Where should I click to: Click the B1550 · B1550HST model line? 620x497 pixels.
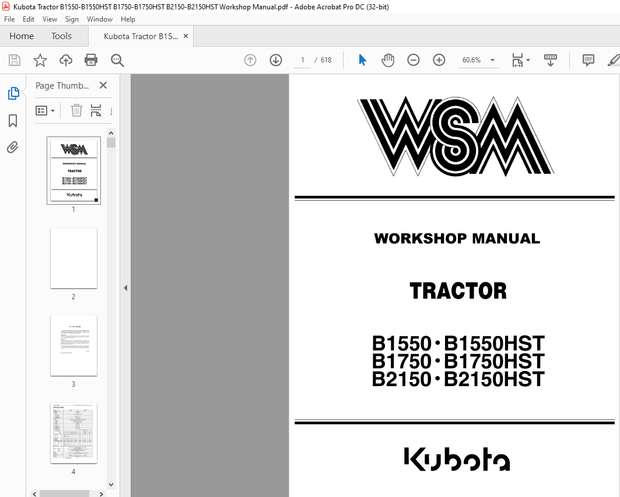(x=458, y=343)
